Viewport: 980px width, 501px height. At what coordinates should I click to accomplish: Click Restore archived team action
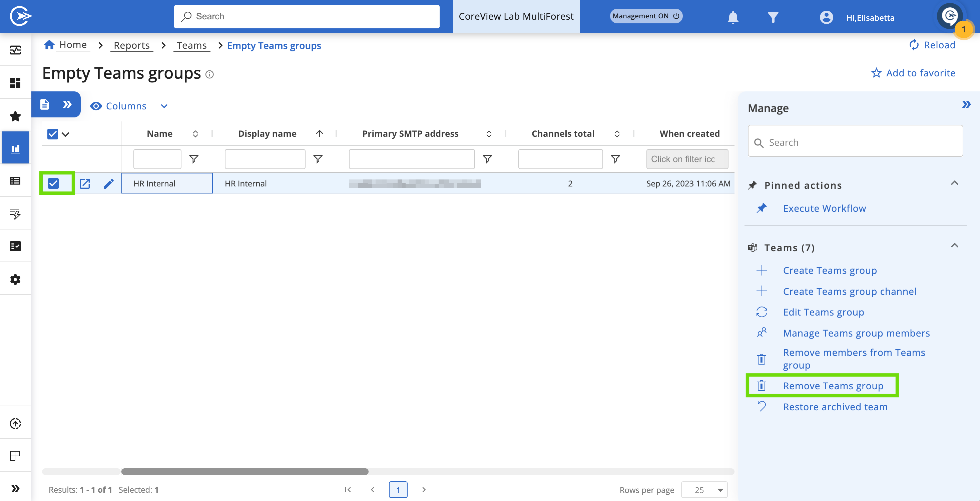click(x=835, y=407)
